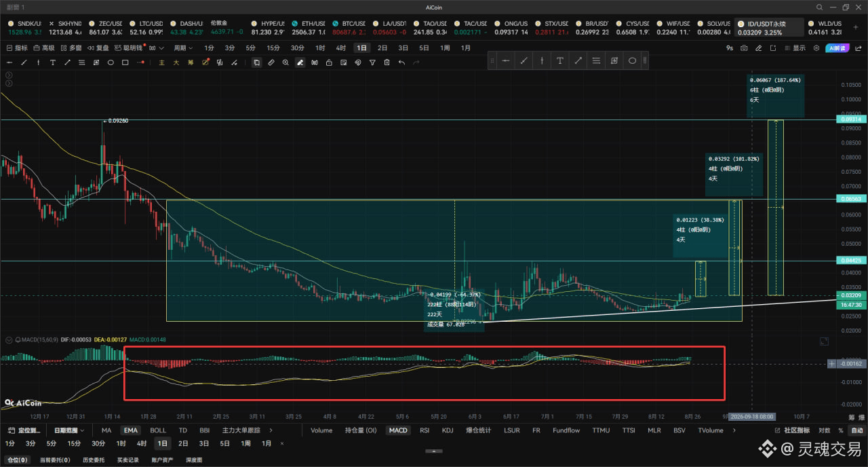Image resolution: width=868 pixels, height=467 pixels.
Task: Select ellipse tool in floating drawing toolbar
Action: 632,60
